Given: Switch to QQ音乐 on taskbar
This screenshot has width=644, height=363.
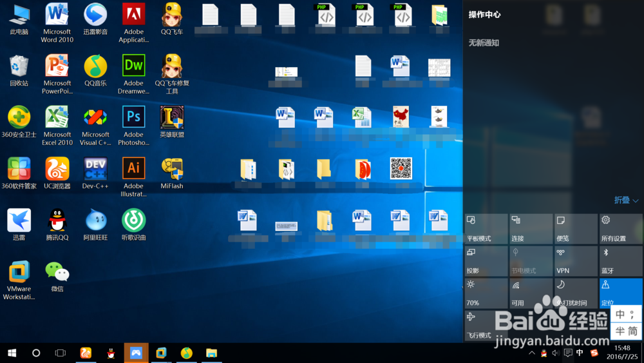Looking at the screenshot, I should tap(187, 353).
